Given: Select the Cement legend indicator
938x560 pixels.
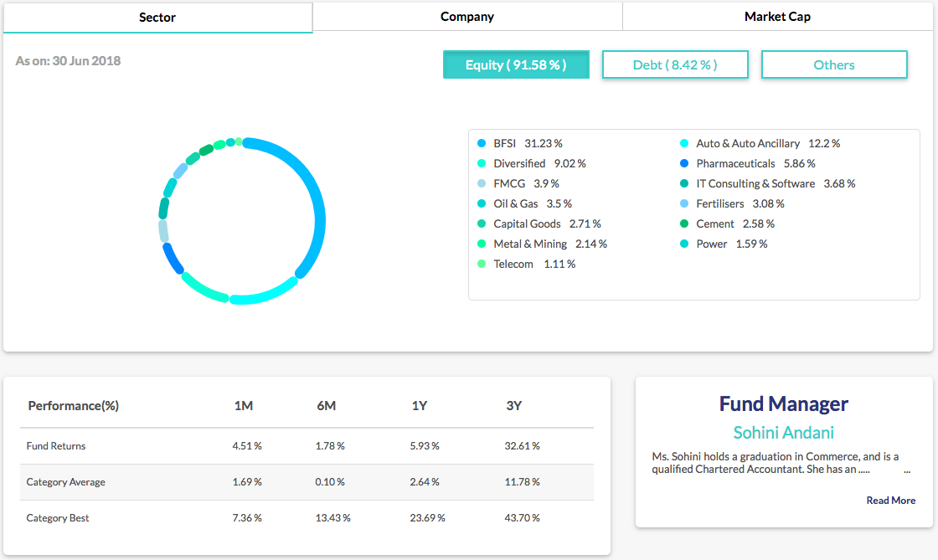Looking at the screenshot, I should tap(683, 223).
